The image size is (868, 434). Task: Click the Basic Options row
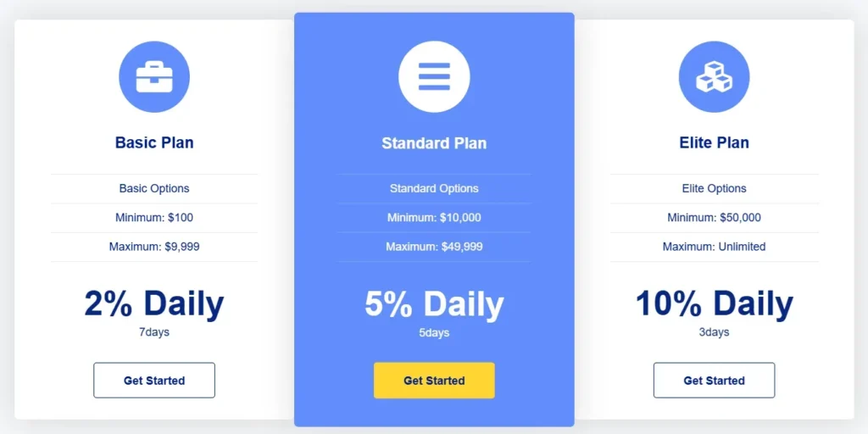tap(154, 188)
